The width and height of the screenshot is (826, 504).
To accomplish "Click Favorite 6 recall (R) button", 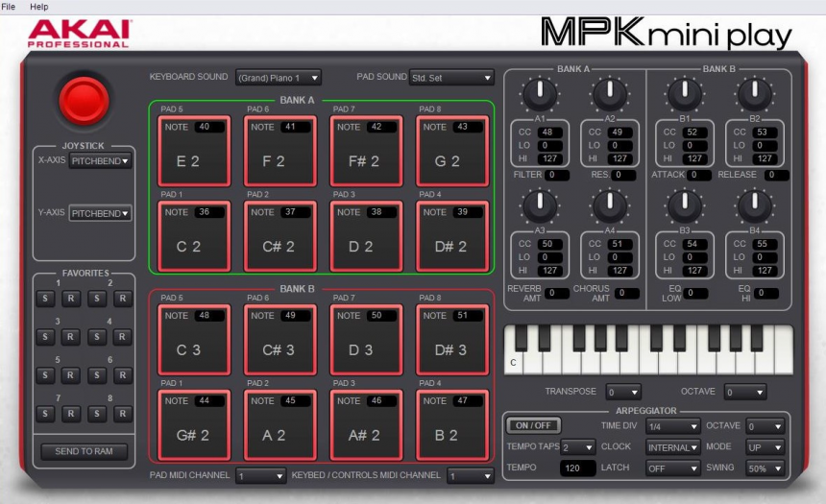I will click(x=122, y=375).
